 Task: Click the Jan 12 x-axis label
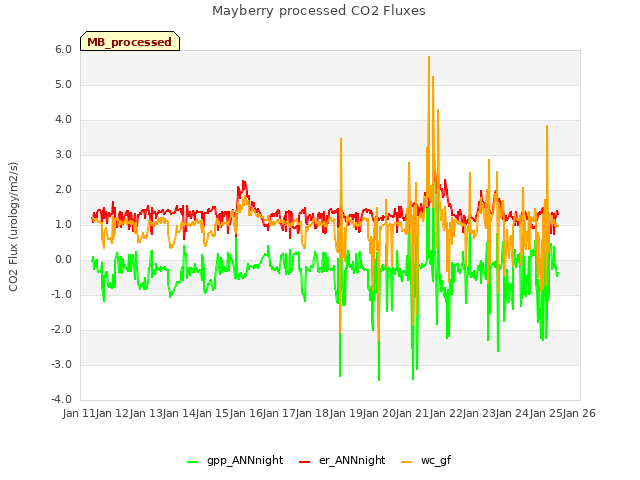tap(113, 413)
